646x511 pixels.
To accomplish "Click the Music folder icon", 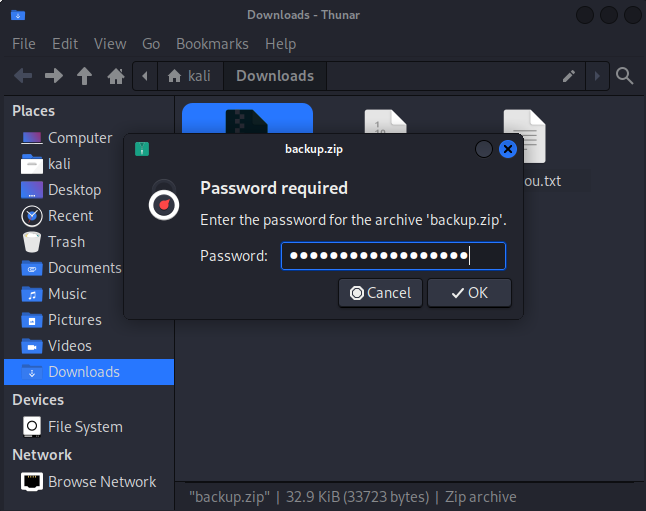I will (32, 294).
